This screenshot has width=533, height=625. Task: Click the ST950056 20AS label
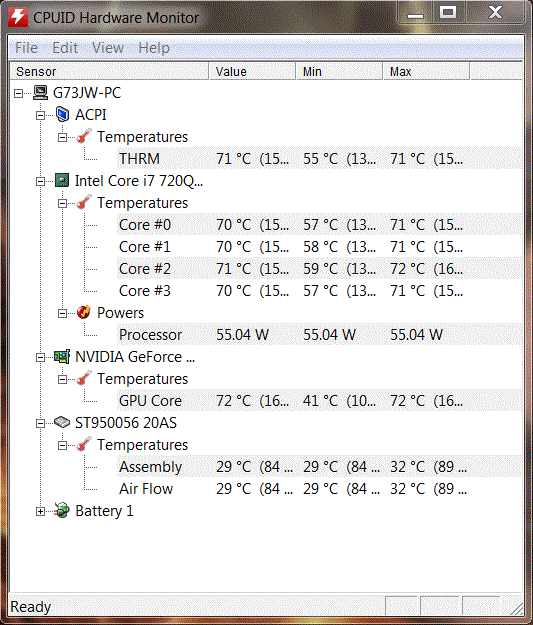pyautogui.click(x=126, y=423)
